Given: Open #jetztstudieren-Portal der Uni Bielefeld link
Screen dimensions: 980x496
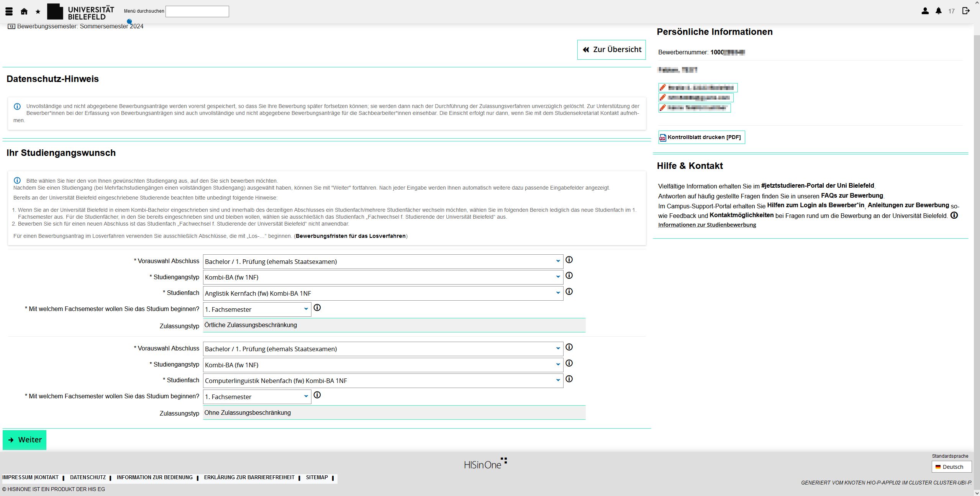Looking at the screenshot, I should point(818,186).
